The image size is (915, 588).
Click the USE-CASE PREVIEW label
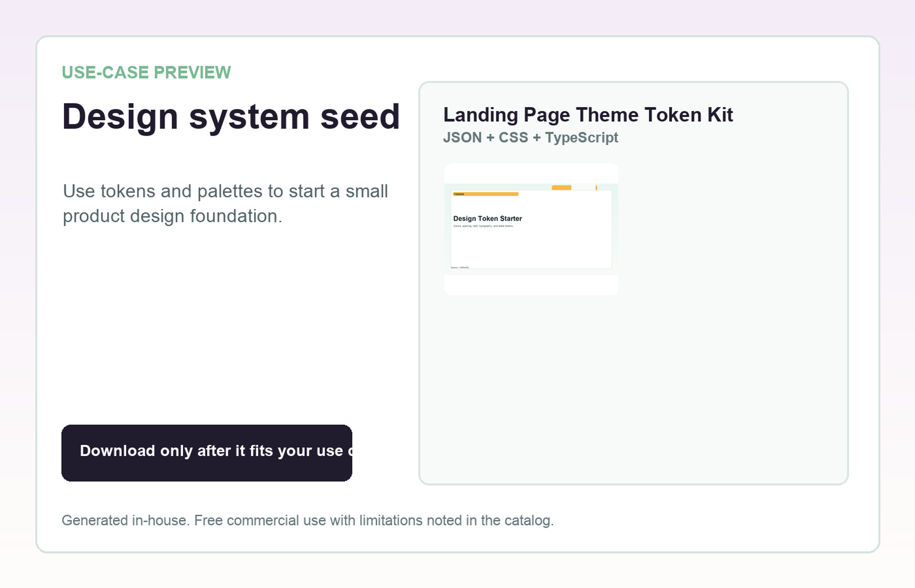point(146,72)
